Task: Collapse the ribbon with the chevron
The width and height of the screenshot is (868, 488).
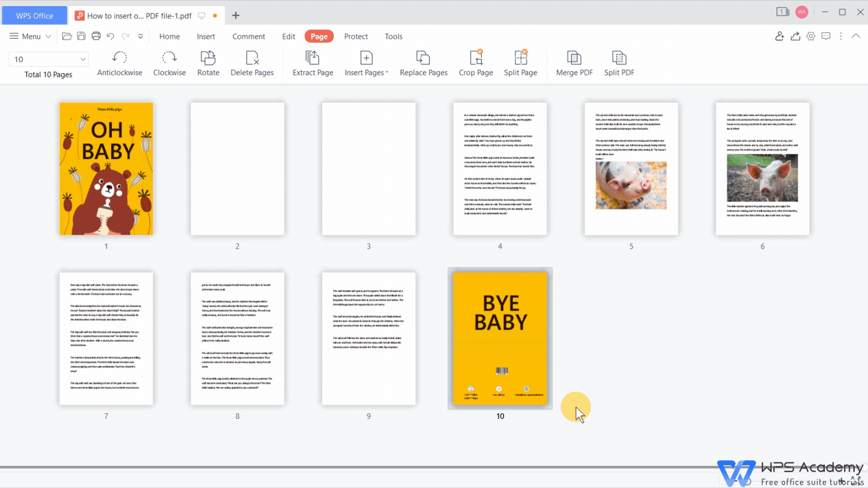Action: click(x=856, y=36)
